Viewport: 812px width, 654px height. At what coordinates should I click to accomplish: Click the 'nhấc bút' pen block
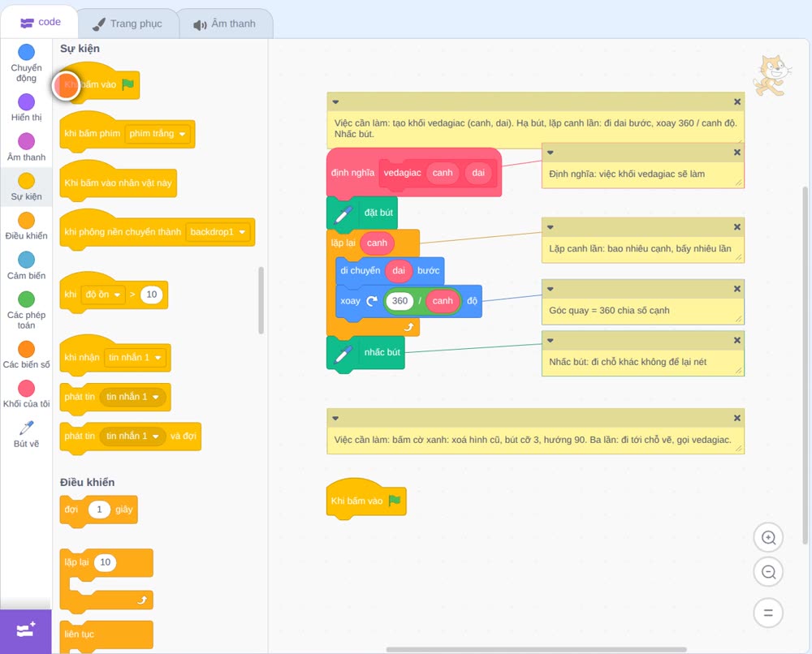[365, 352]
